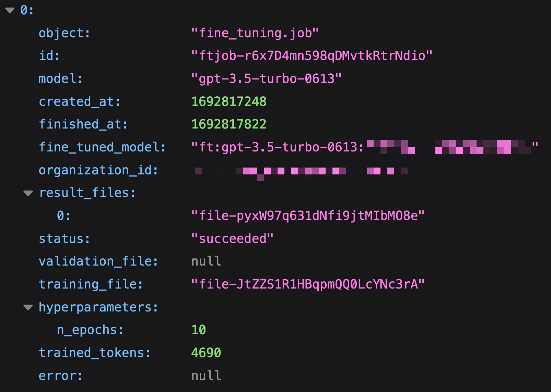Click the organization_id key
This screenshot has width=551, height=392.
[x=98, y=170]
